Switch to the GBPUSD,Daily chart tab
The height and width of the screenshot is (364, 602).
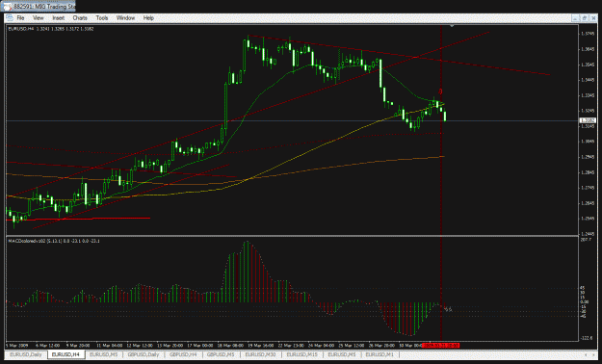144,354
